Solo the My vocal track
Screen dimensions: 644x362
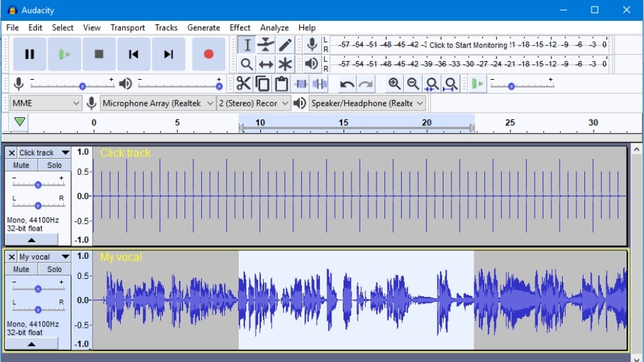coord(54,269)
